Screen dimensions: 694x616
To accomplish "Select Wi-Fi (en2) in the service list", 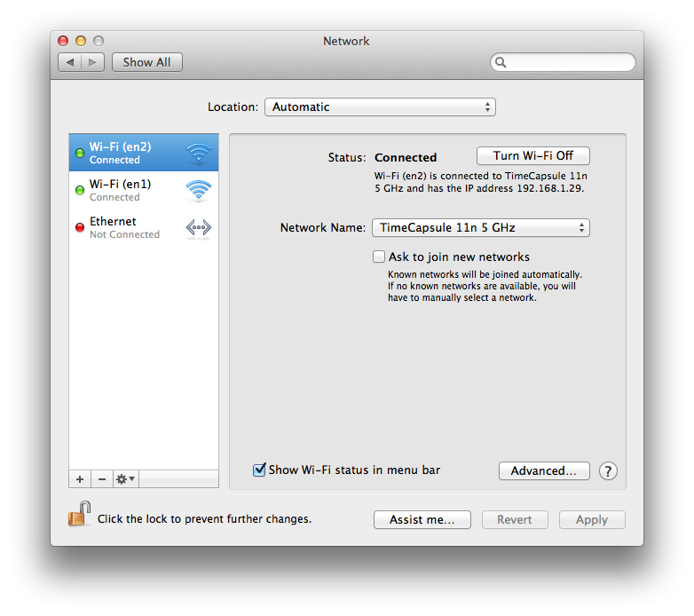I will tap(144, 153).
